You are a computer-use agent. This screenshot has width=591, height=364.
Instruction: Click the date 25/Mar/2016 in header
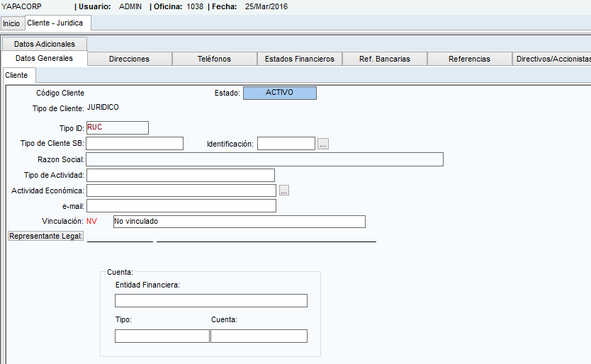pos(266,7)
